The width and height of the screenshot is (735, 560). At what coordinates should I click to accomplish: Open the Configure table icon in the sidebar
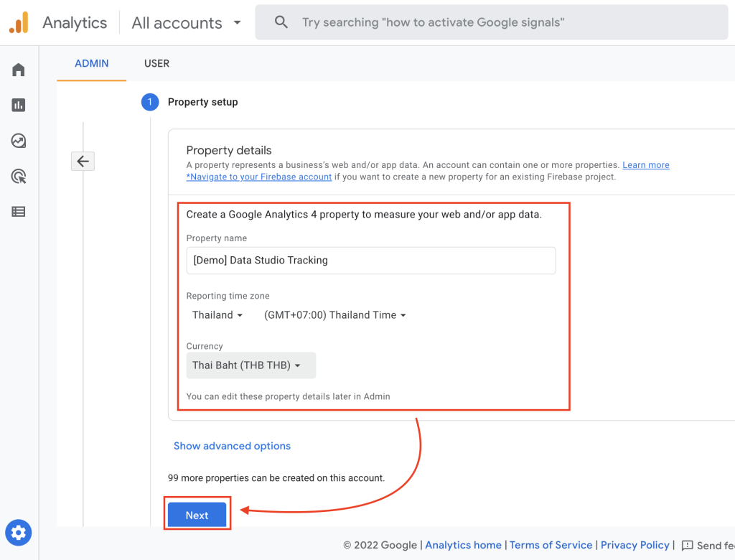tap(18, 212)
